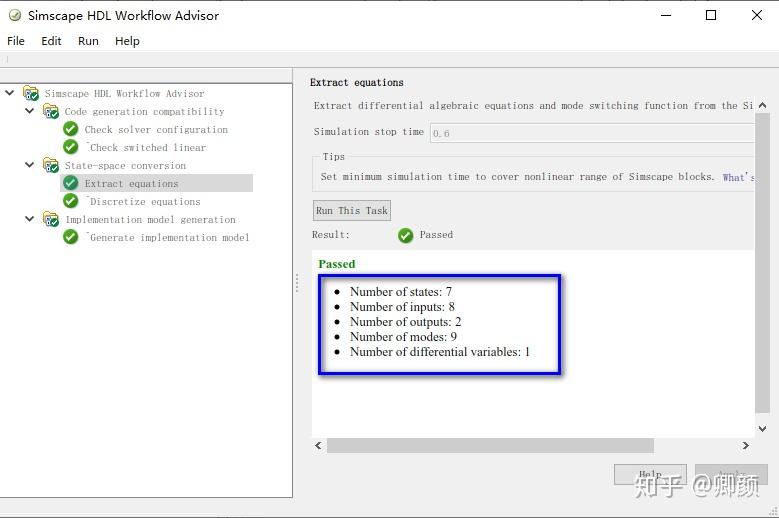Click the app icon in the title bar
The width and height of the screenshot is (779, 518).
point(15,15)
